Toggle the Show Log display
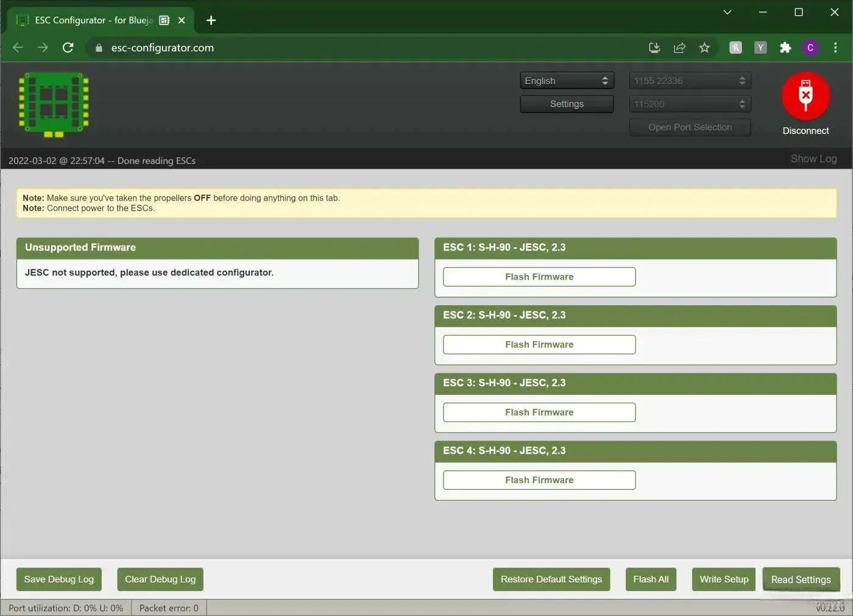Image resolution: width=853 pixels, height=616 pixels. point(813,158)
